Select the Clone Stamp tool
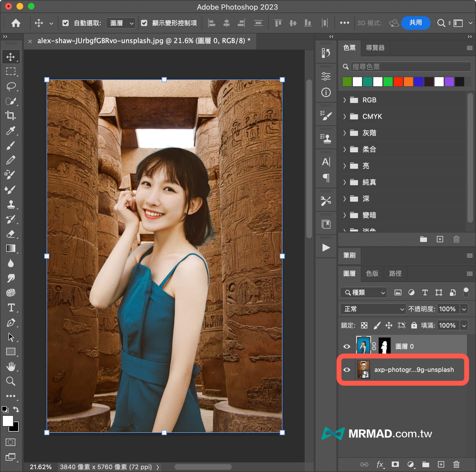 [x=11, y=204]
